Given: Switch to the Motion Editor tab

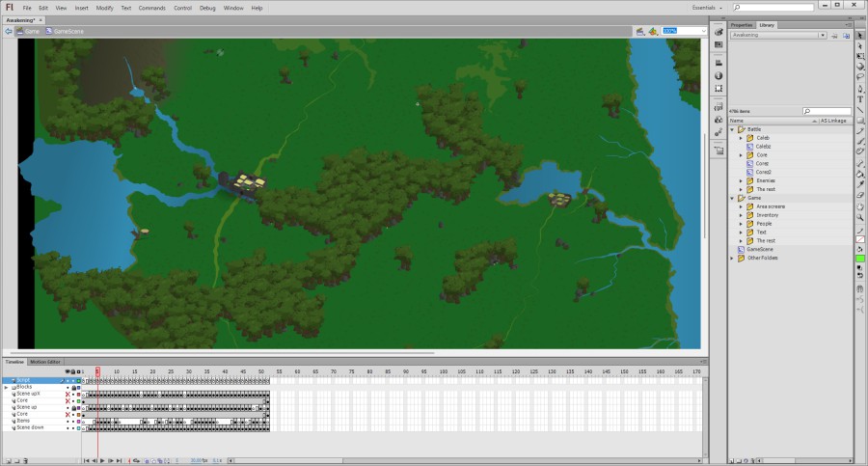Looking at the screenshot, I should (x=44, y=362).
